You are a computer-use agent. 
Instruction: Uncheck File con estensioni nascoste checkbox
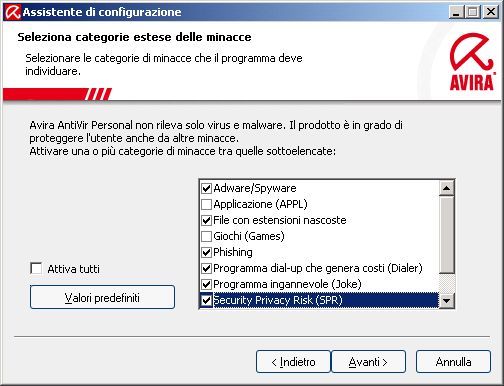click(x=206, y=220)
